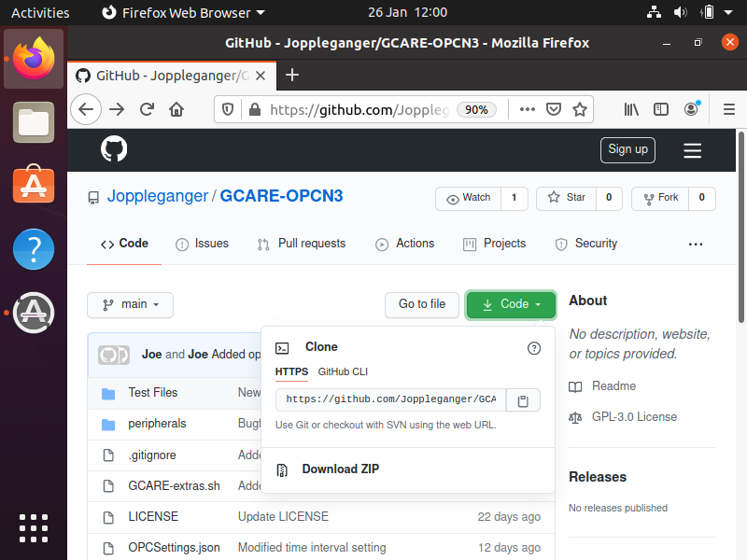
Task: Open Firefox application menu
Action: point(729,109)
